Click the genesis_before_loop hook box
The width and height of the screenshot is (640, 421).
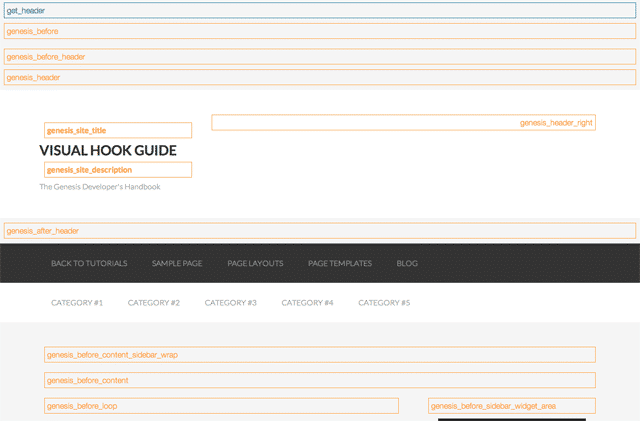coord(222,406)
